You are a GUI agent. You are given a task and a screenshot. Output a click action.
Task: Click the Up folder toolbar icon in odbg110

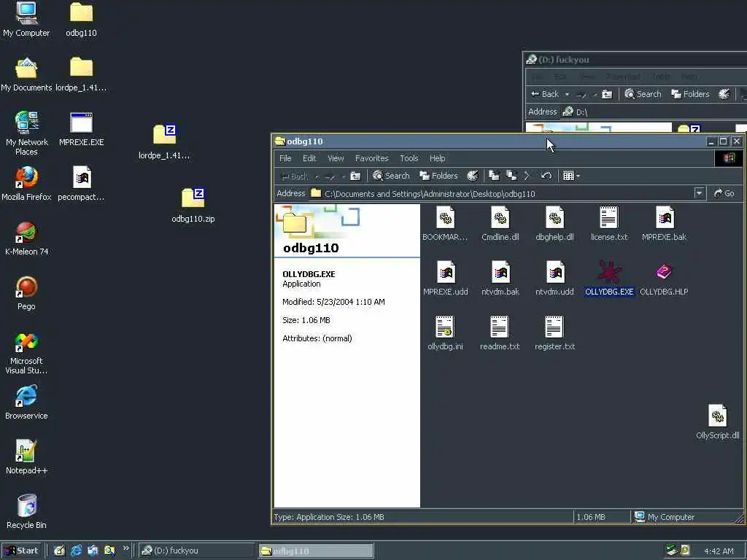pyautogui.click(x=355, y=176)
